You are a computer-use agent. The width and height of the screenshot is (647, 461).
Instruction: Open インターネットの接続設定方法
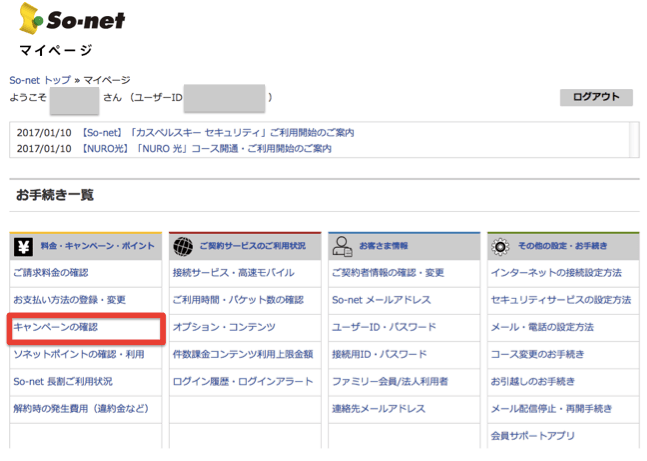coord(556,273)
